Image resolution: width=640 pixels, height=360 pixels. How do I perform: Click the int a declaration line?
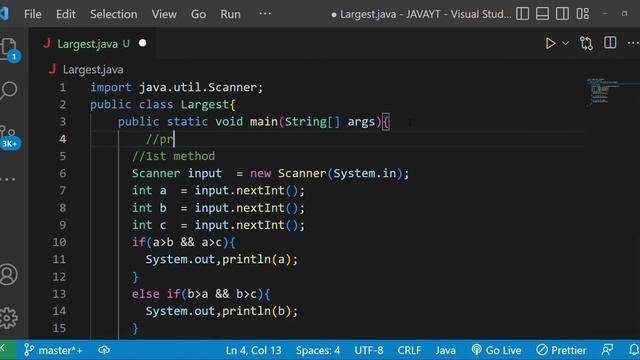(218, 191)
